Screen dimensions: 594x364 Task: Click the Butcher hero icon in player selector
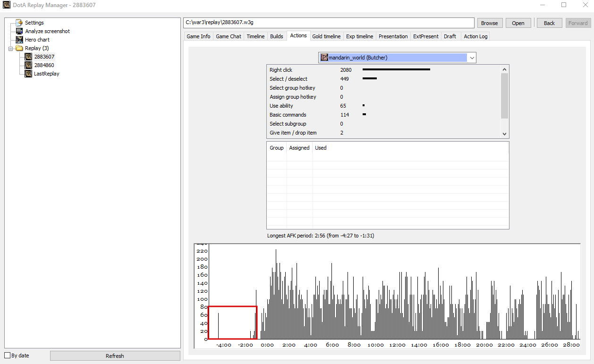pyautogui.click(x=324, y=58)
